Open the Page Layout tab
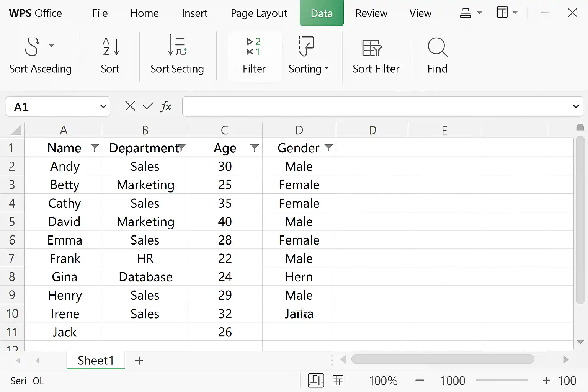Screen dimensions: 588x392 259,13
